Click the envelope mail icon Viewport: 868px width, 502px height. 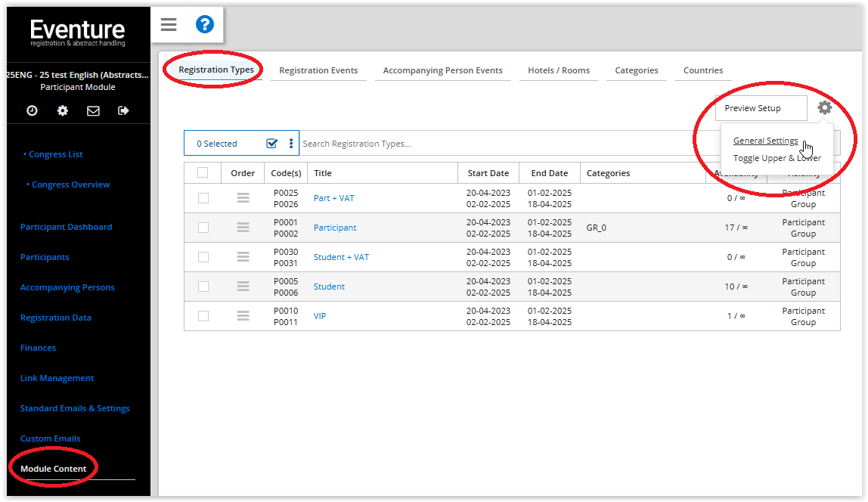[x=93, y=110]
